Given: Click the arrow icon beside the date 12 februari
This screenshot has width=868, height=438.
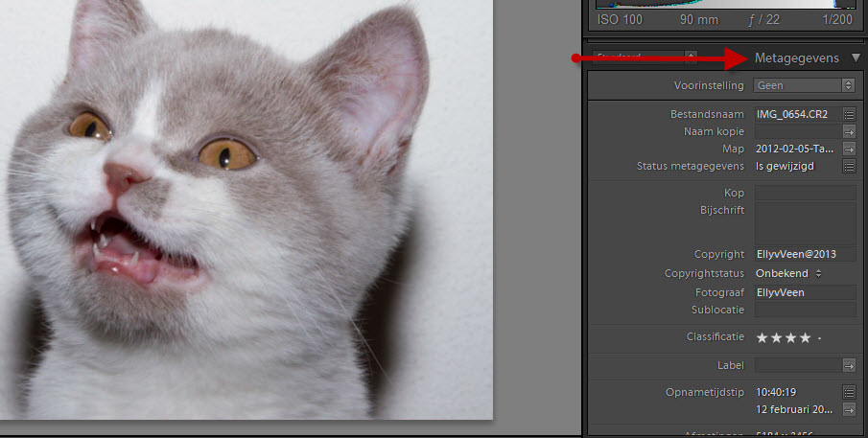Looking at the screenshot, I should tap(849, 409).
